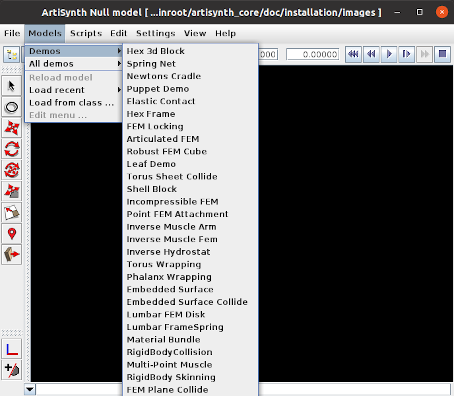Image resolution: width=454 pixels, height=396 pixels.
Task: Load the Embedded Surface Collide demo
Action: pyautogui.click(x=191, y=302)
